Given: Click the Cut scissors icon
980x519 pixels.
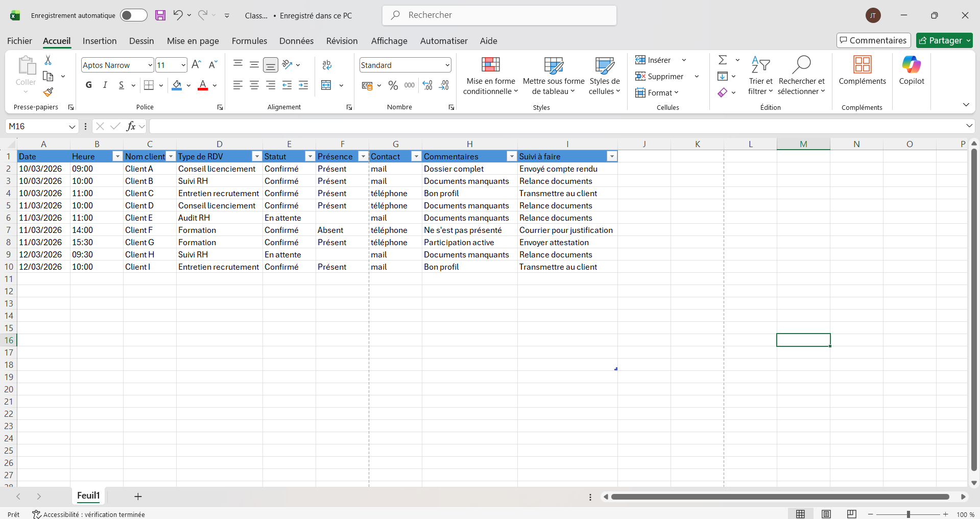Looking at the screenshot, I should click(48, 60).
